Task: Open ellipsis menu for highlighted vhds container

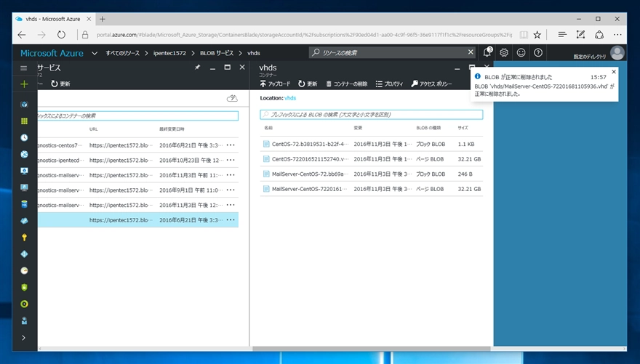Action: 231,220
